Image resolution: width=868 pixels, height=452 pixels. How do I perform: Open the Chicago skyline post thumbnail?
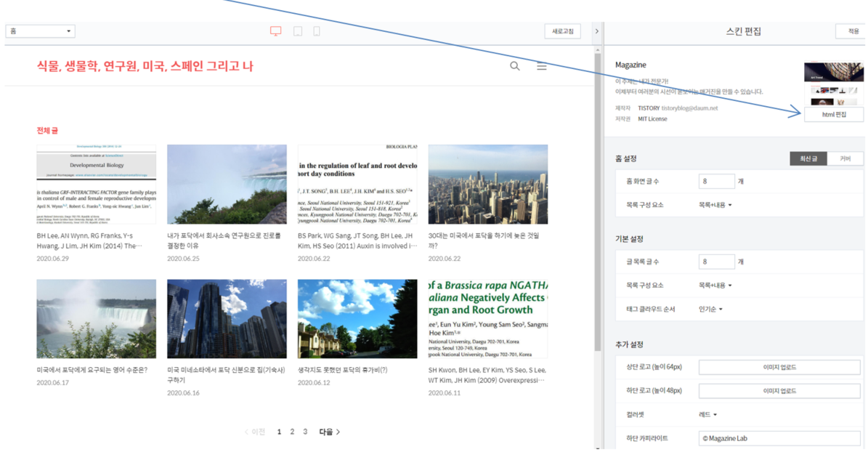click(488, 185)
